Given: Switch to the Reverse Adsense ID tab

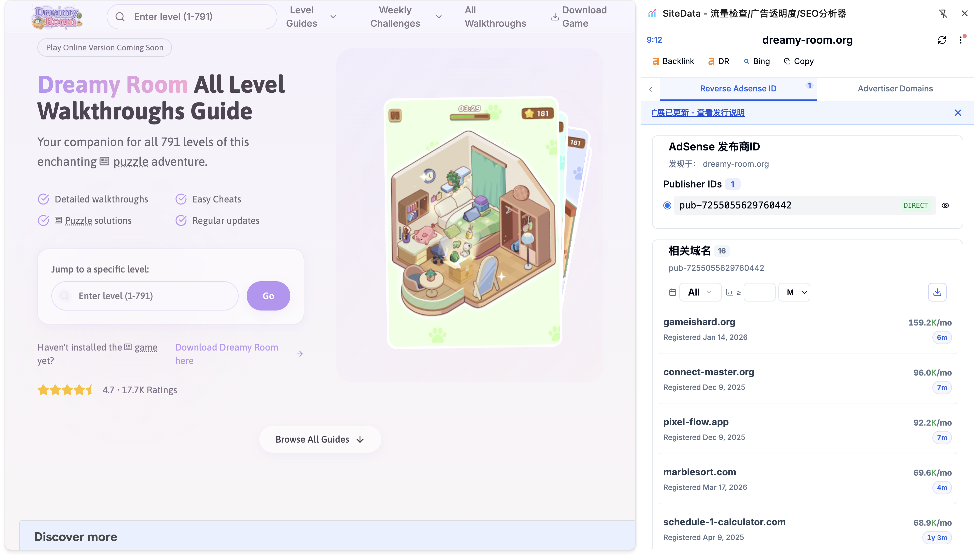Looking at the screenshot, I should tap(738, 89).
